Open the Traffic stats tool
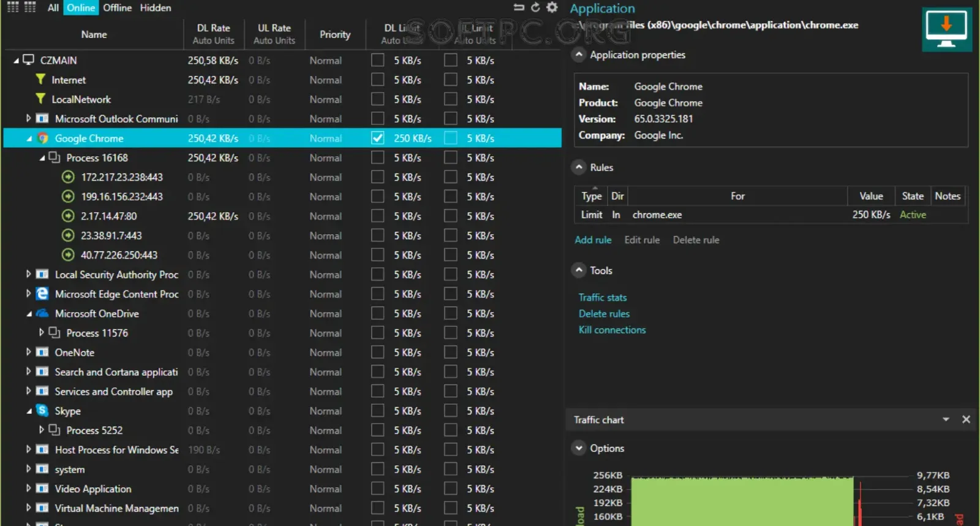This screenshot has height=526, width=980. pos(603,297)
